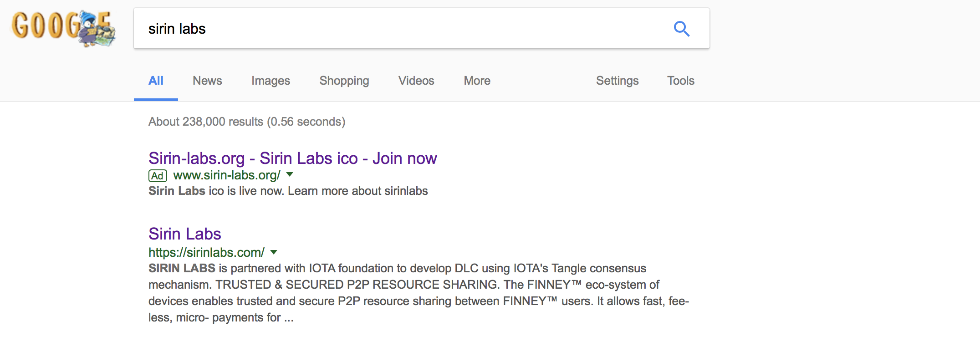Image resolution: width=980 pixels, height=357 pixels.
Task: Click the blue magnifier search icon
Action: coord(681,29)
